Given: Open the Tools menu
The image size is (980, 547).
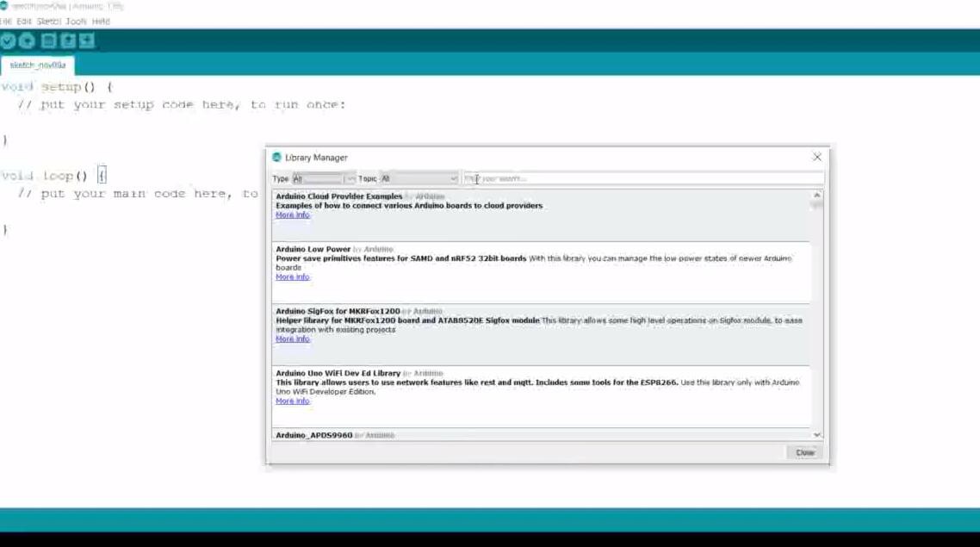Looking at the screenshot, I should point(77,22).
